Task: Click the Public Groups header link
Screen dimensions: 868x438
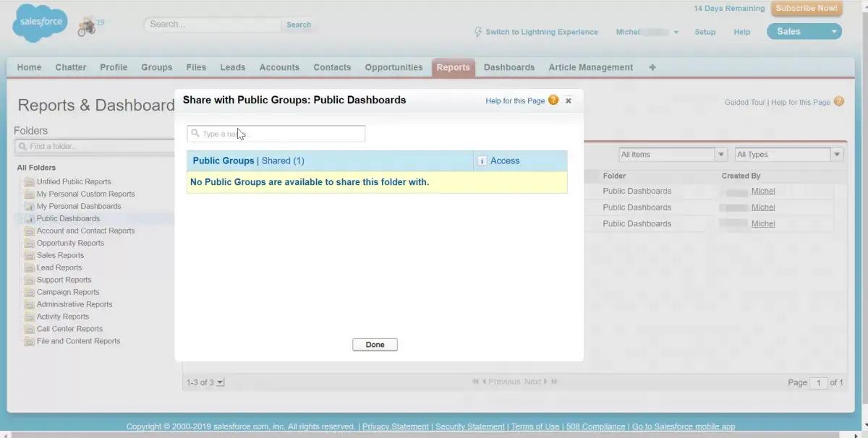Action: [224, 160]
